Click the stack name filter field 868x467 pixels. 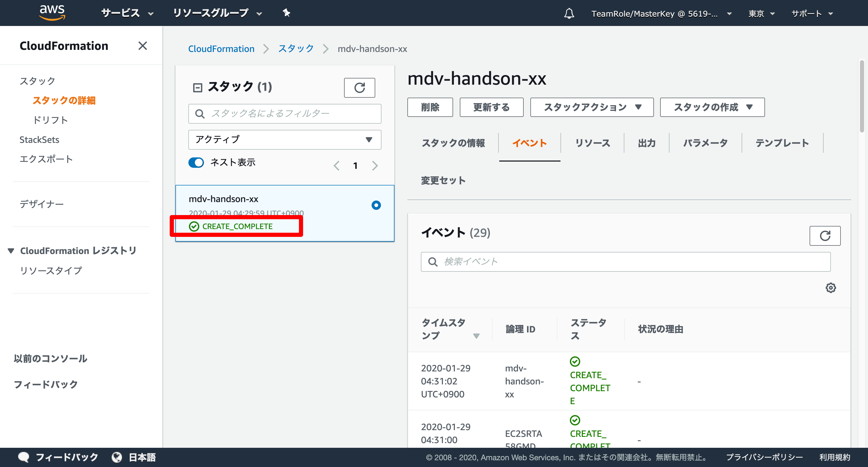(x=285, y=114)
